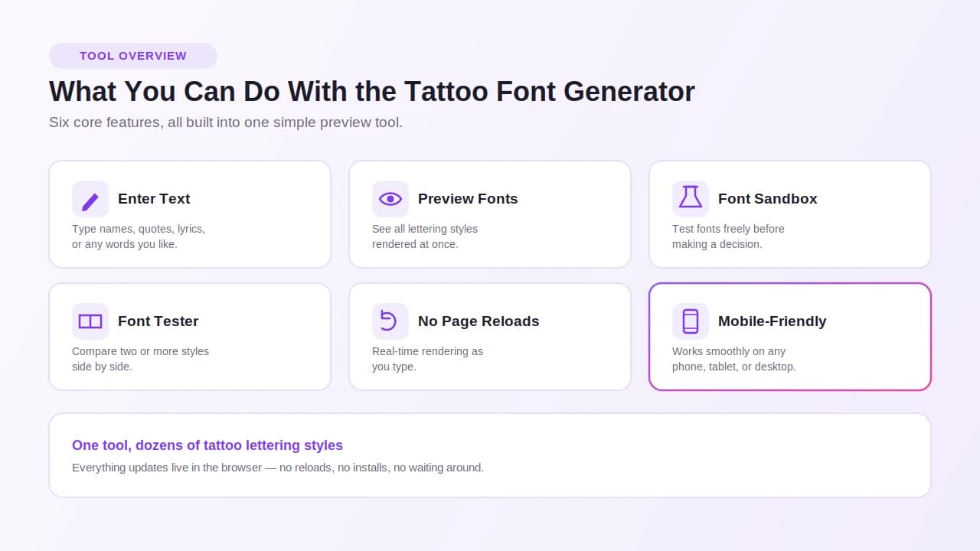The width and height of the screenshot is (980, 551).
Task: Click text 'Compare two or more styles'
Action: (140, 351)
